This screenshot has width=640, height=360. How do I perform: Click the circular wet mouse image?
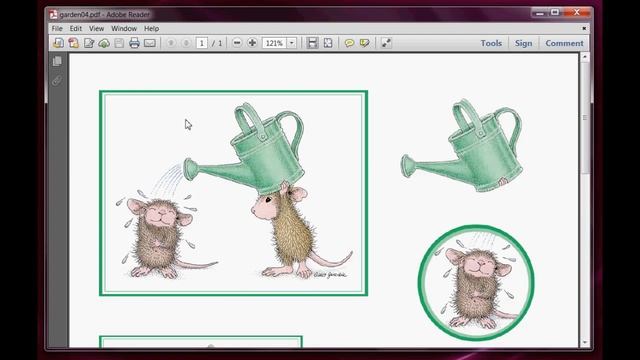[x=476, y=282]
